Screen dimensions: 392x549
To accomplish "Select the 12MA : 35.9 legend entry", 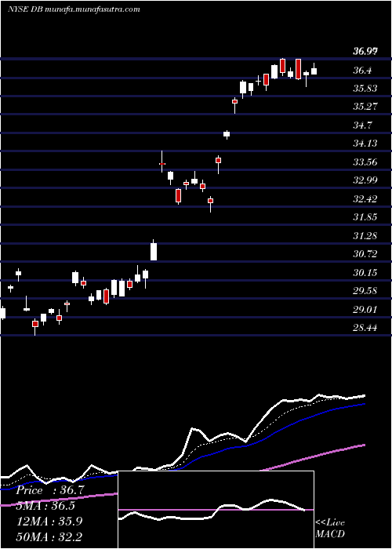I will pyautogui.click(x=49, y=522).
